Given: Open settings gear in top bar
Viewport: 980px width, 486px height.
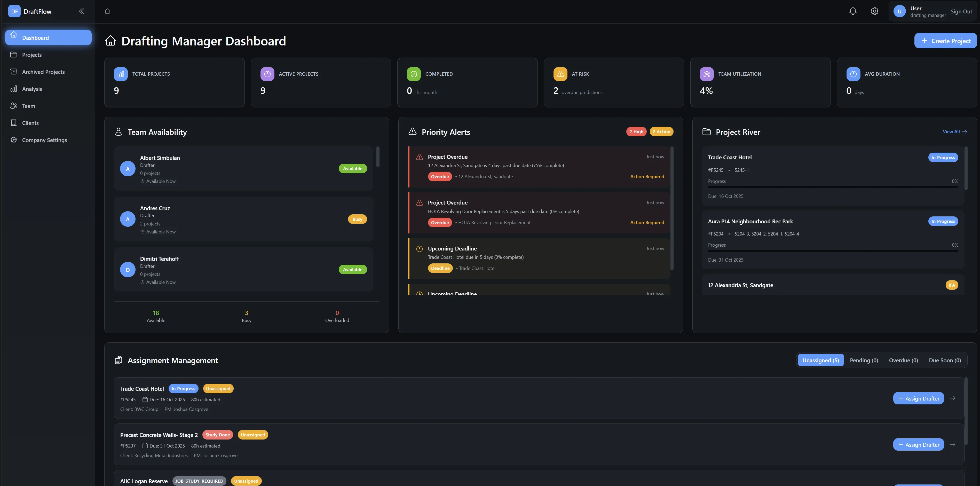Looking at the screenshot, I should pos(874,11).
